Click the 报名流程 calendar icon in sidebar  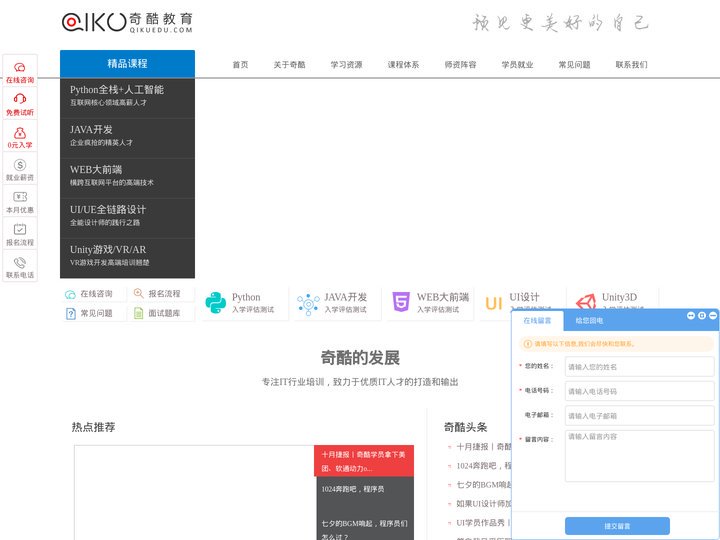[20, 229]
